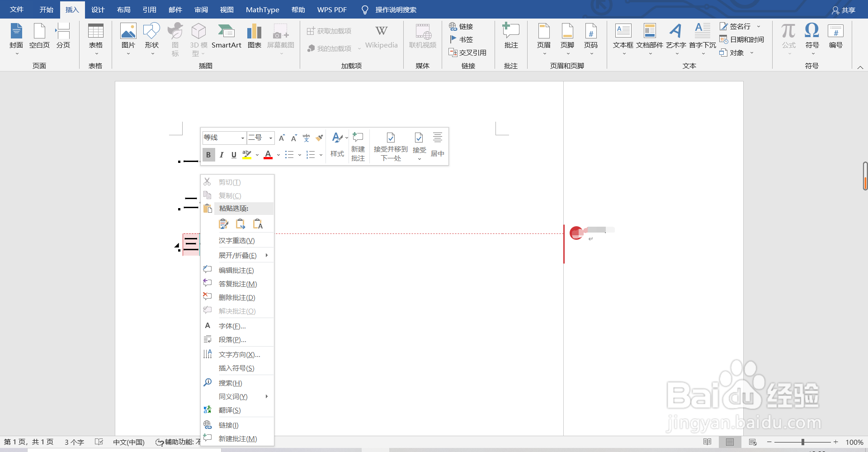Open document parts (文档部件) menu
The image size is (868, 452).
650,38
